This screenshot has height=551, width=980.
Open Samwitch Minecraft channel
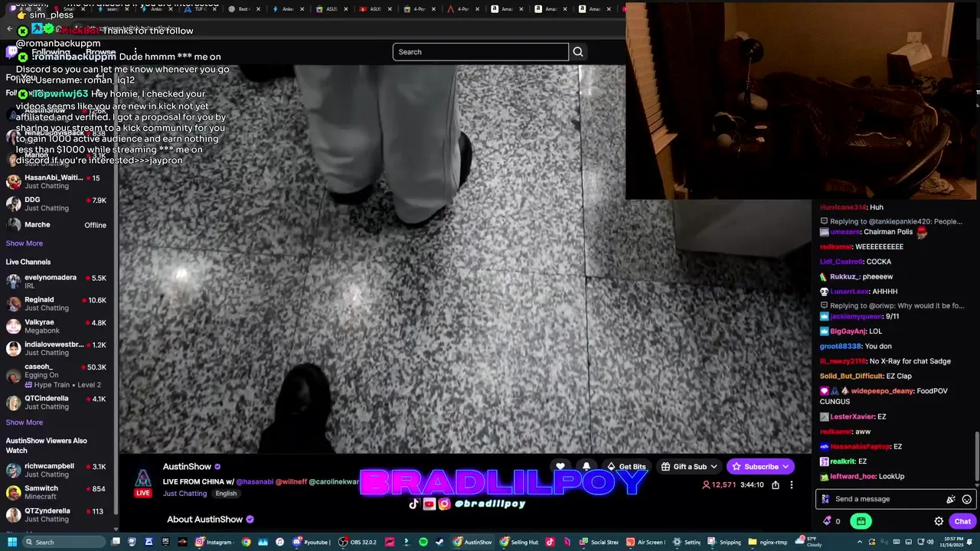[58, 492]
